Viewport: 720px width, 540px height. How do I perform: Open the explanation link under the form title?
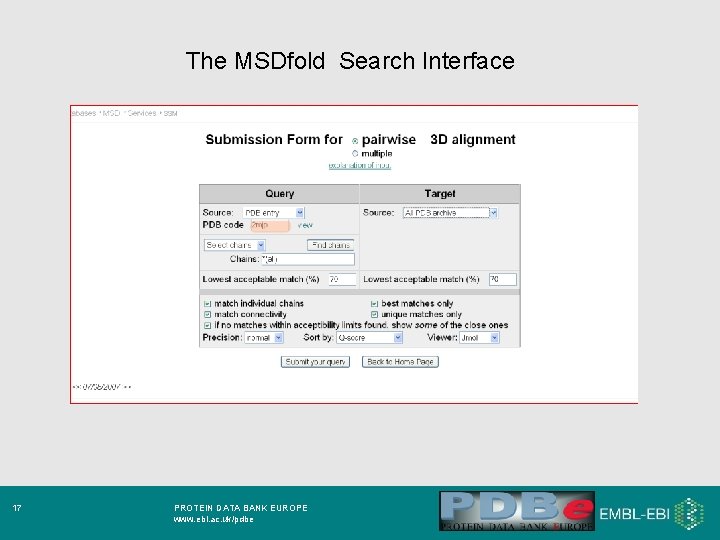pos(360,165)
